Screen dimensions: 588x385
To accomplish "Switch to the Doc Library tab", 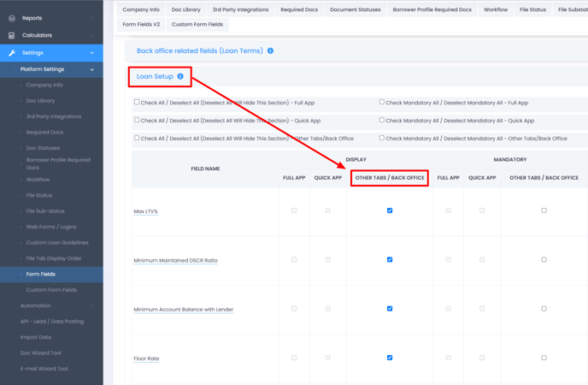I will point(185,10).
